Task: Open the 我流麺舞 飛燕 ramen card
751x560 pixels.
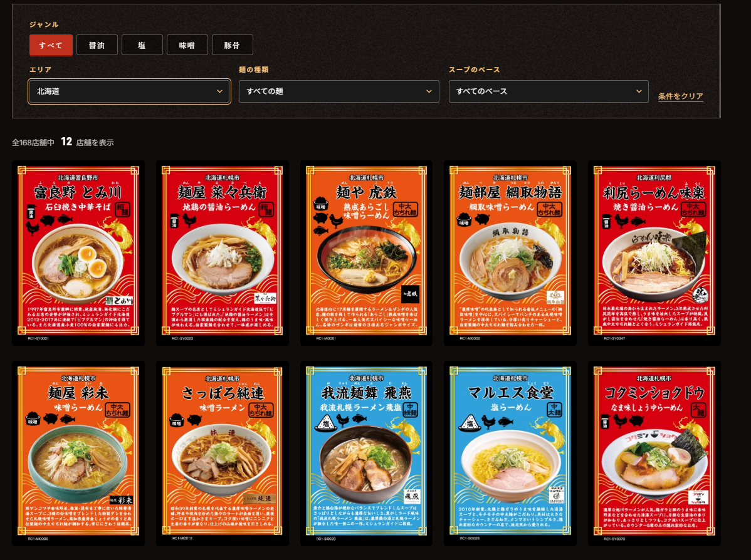Action: 366,454
